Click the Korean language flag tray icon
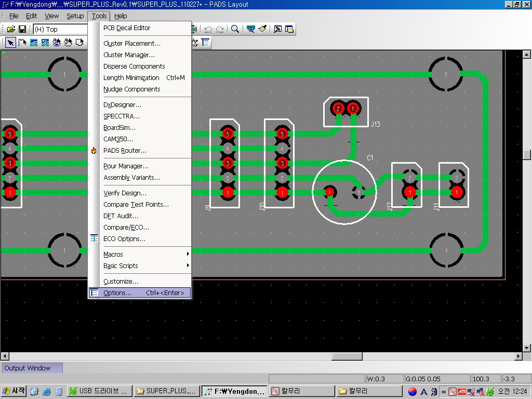532x399 pixels. (412, 392)
